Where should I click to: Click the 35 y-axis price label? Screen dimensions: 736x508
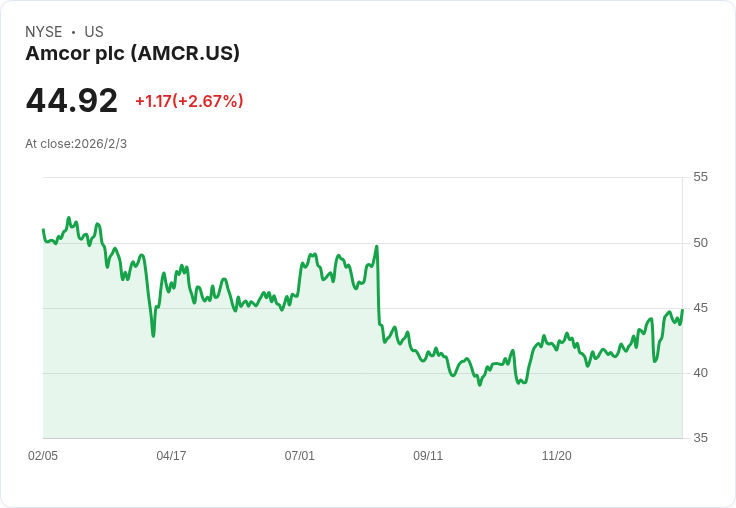tap(700, 438)
